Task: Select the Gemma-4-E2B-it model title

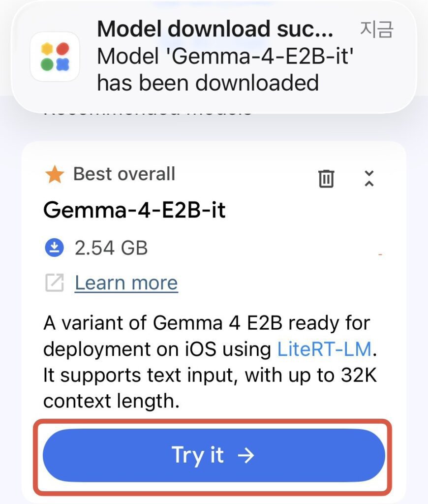Action: click(134, 210)
